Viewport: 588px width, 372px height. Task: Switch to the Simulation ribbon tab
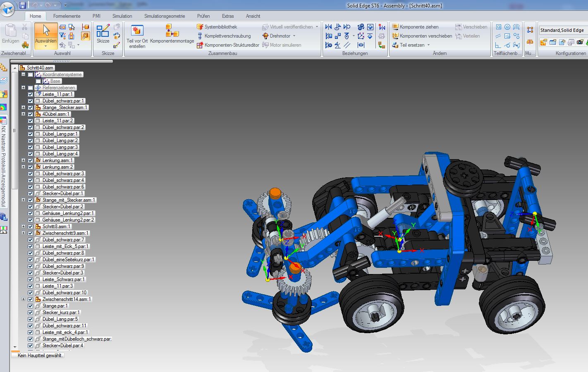pos(122,16)
